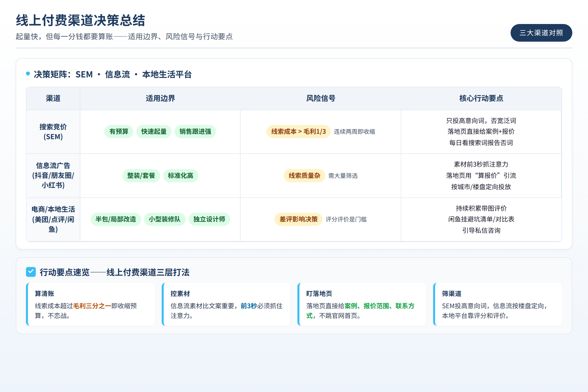Click the 需大量筛选 note
Image resolution: width=588 pixels, height=392 pixels.
pyautogui.click(x=343, y=176)
